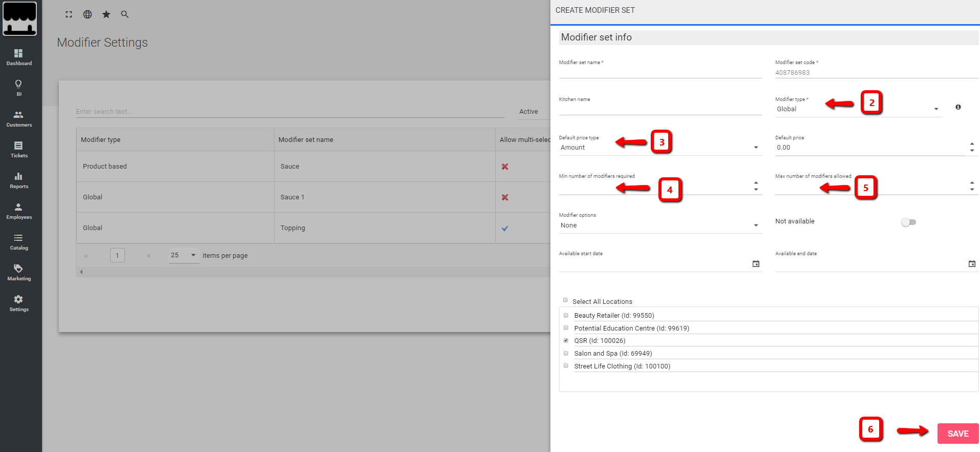Open the BI lightbulb section
This screenshot has height=452, width=980.
[x=19, y=88]
